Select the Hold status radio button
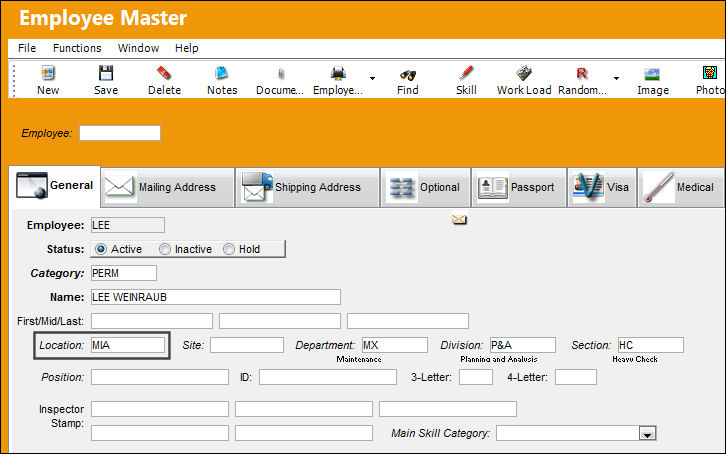The height and width of the screenshot is (454, 726). [x=229, y=249]
